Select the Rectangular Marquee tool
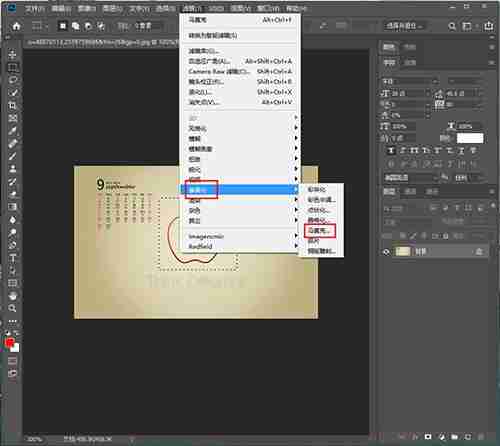 point(13,67)
